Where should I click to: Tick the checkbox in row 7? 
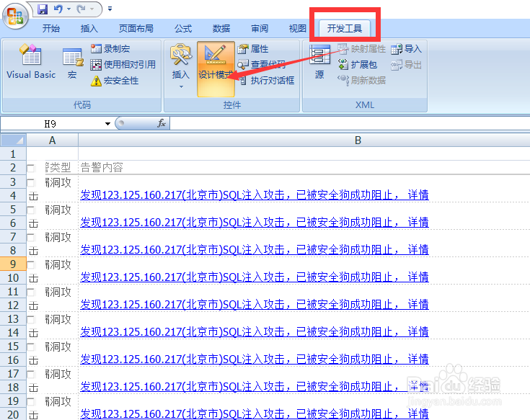tap(31, 237)
